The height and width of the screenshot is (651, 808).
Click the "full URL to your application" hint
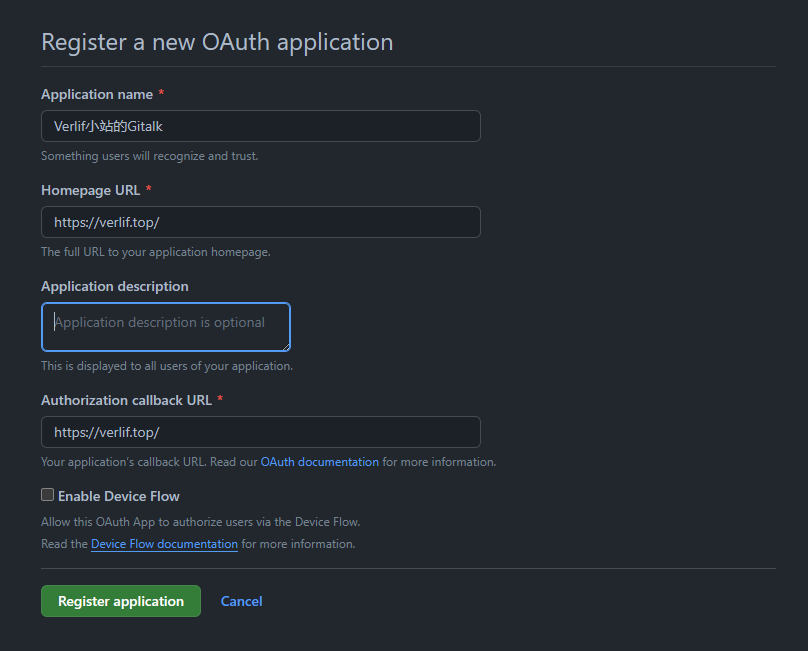(x=155, y=252)
